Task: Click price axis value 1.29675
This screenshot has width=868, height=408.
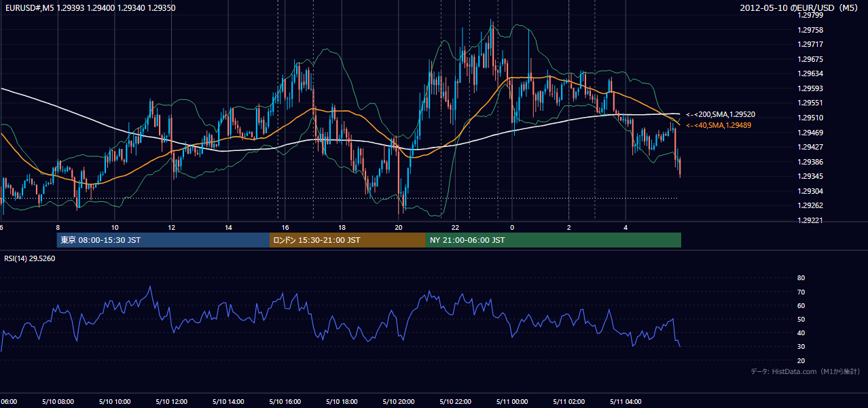Action: tap(810, 59)
